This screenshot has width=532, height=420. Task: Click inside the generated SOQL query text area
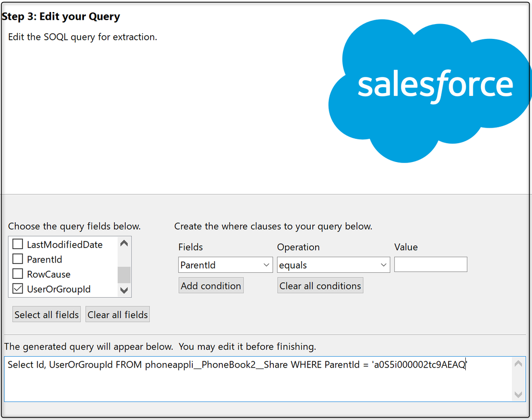258,379
